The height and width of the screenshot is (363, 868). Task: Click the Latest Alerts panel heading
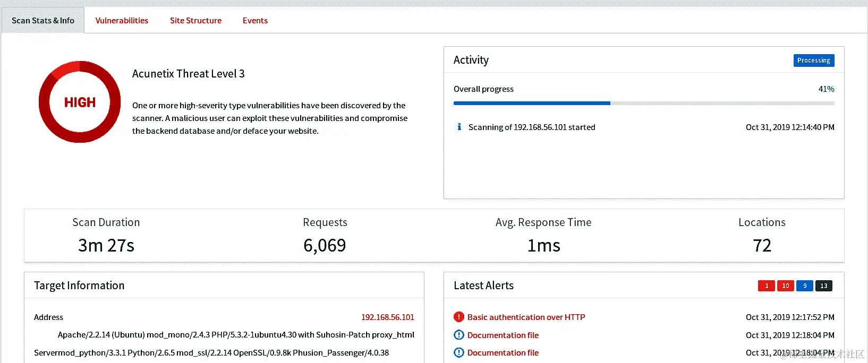483,286
